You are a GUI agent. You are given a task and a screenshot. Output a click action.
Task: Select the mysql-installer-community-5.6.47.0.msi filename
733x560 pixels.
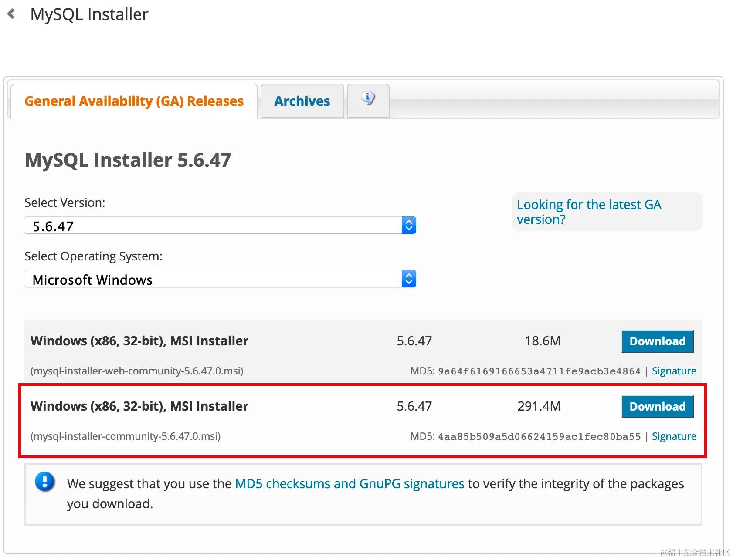coord(126,436)
